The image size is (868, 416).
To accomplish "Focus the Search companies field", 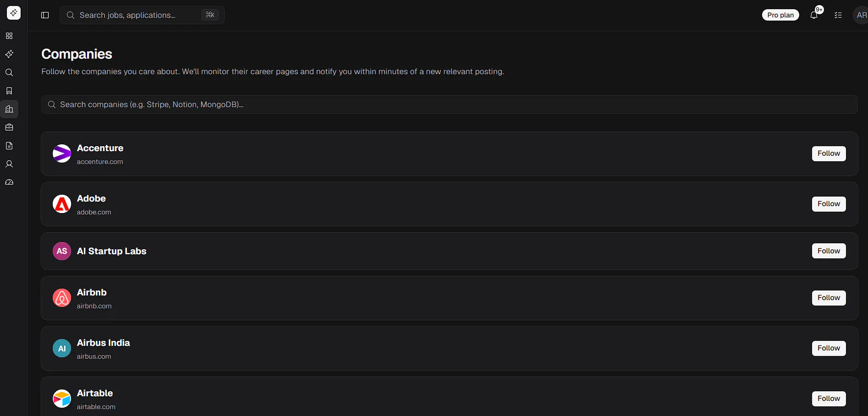I will (449, 104).
